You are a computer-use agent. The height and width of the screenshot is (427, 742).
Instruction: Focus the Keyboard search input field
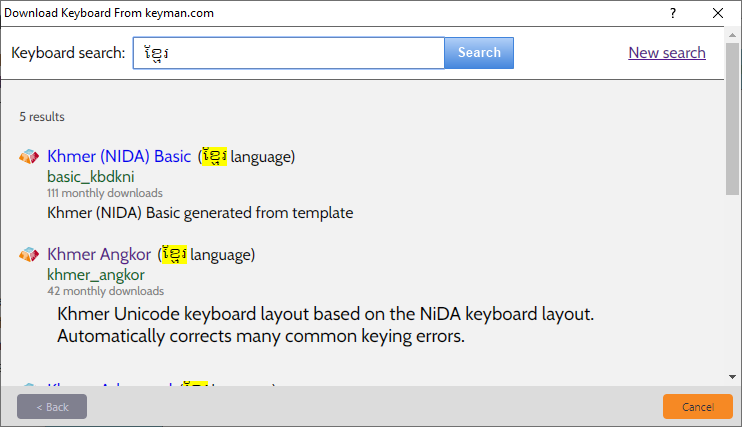(x=289, y=53)
